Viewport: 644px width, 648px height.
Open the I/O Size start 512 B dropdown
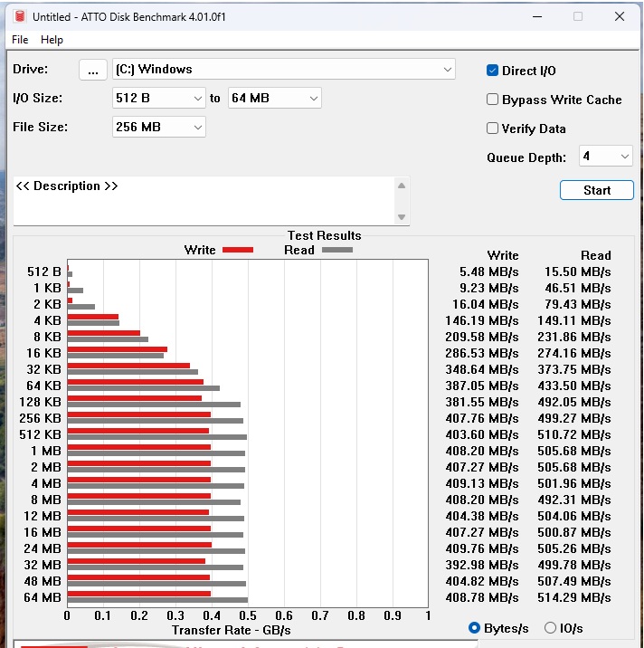[x=158, y=99]
